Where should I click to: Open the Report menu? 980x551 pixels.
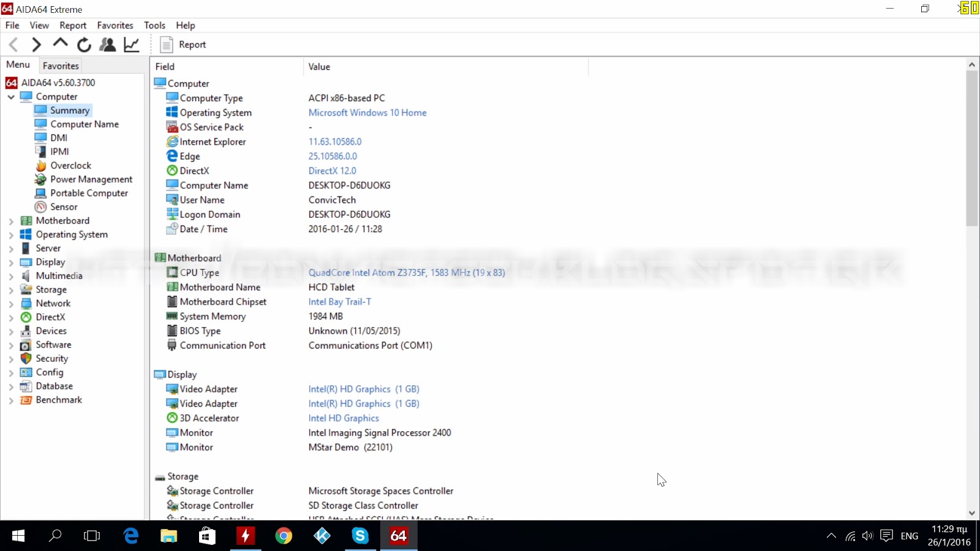(73, 25)
